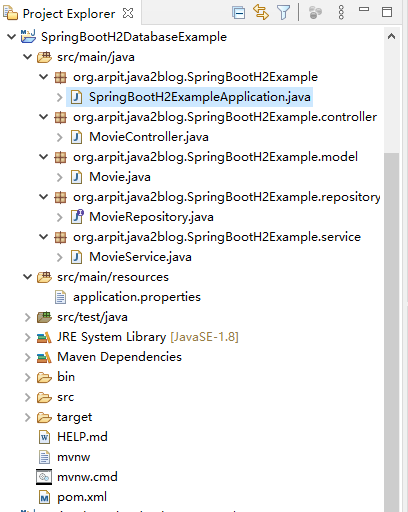408x512 pixels.
Task: Click the target folder icon
Action: pyautogui.click(x=44, y=418)
